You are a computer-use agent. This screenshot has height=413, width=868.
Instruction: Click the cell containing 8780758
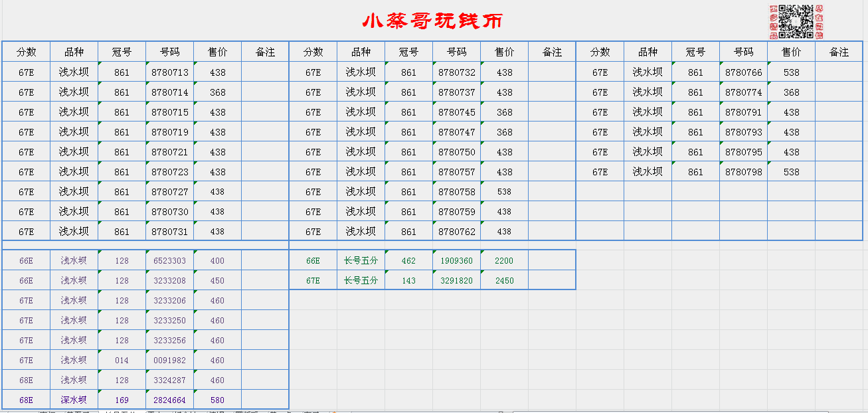[x=456, y=192]
